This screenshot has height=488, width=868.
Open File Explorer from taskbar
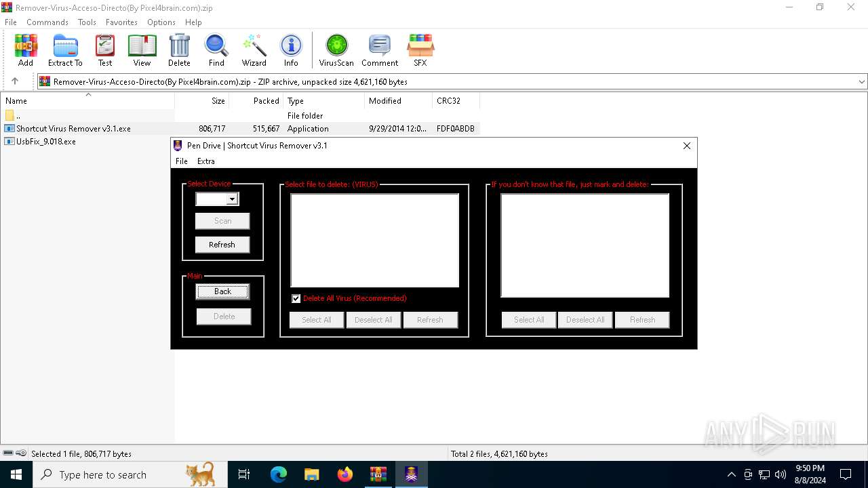[x=312, y=474]
